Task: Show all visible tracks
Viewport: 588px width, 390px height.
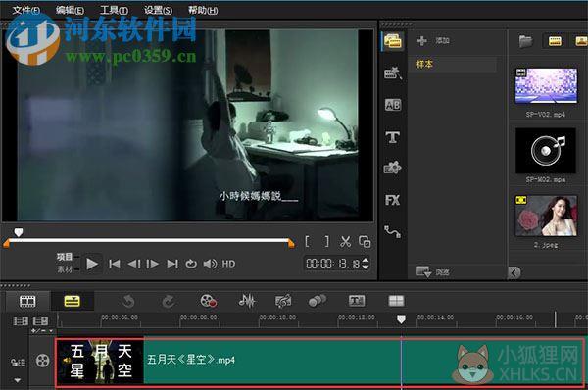Action: (21, 321)
